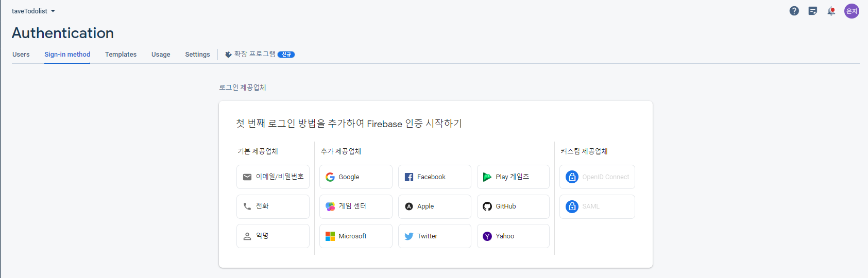Open the 확장 프로그램 tab
This screenshot has width=868, height=278.
[260, 54]
